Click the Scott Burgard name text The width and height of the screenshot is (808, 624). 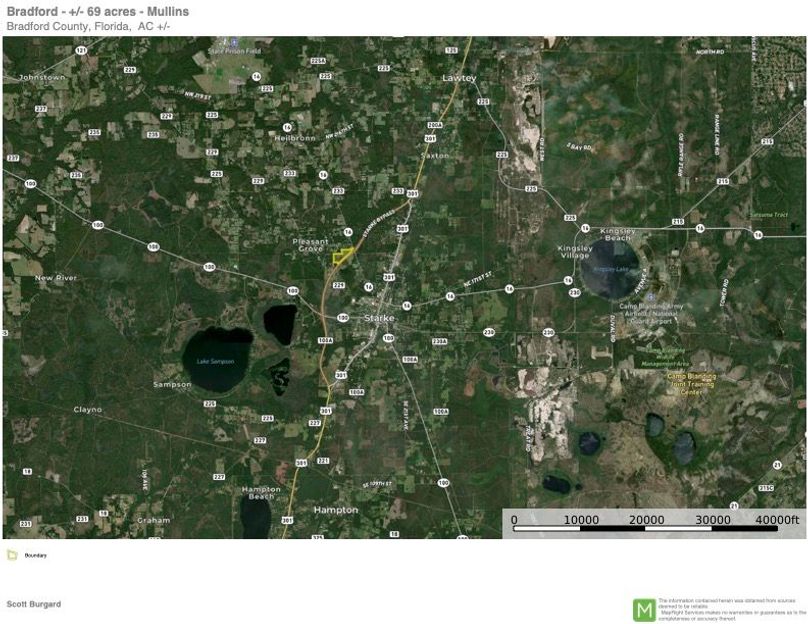pos(34,604)
